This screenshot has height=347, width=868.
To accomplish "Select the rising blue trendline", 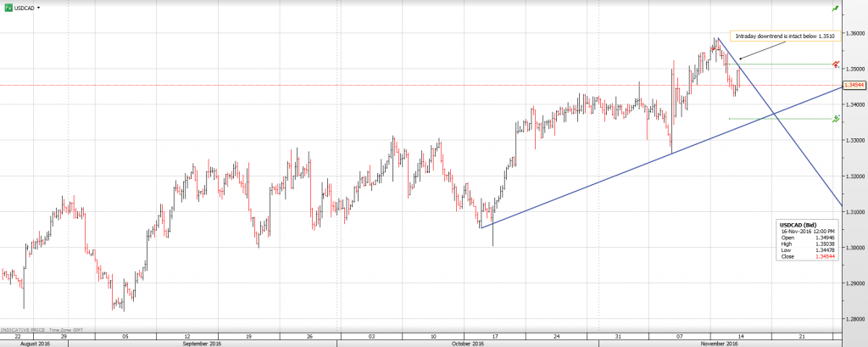I will point(593,187).
